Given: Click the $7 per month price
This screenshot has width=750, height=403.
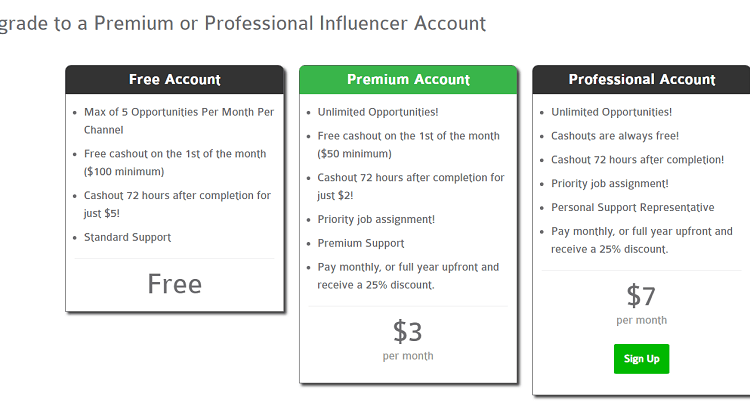Looking at the screenshot, I should point(641,304).
